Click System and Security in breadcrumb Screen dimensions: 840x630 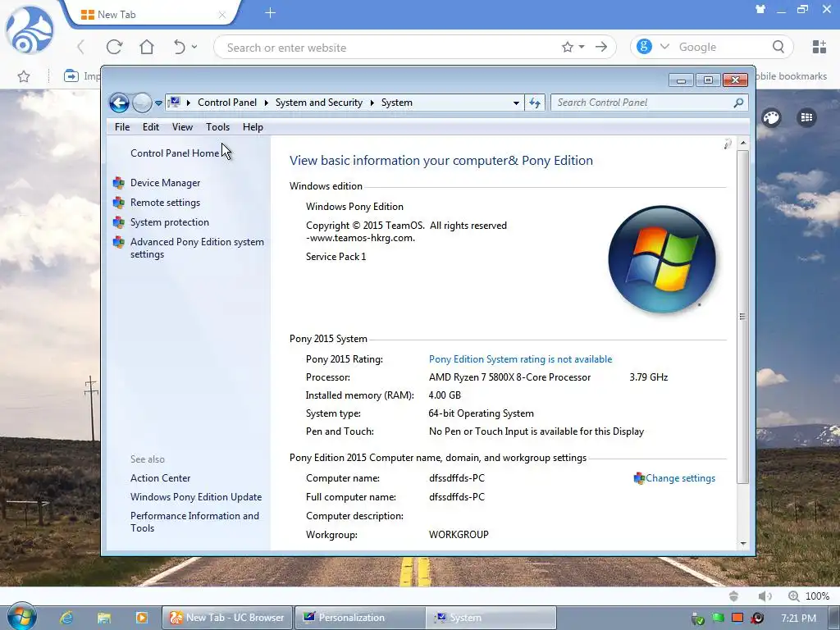click(x=319, y=103)
